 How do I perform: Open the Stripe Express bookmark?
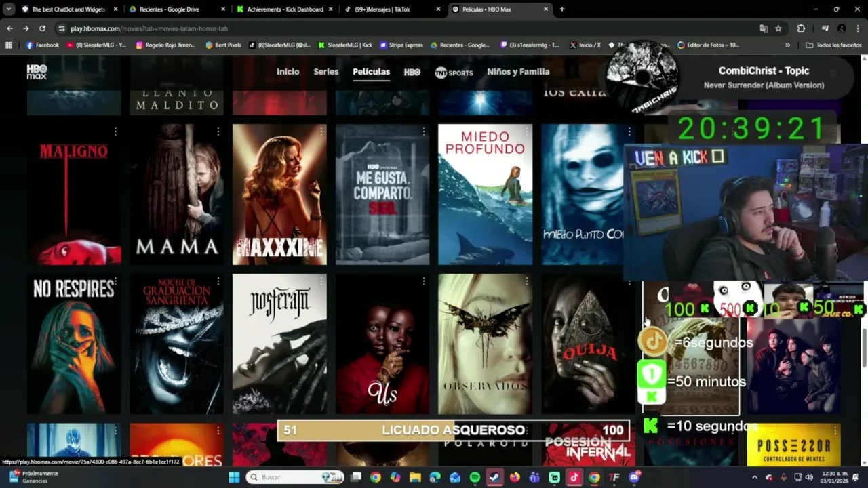point(401,45)
